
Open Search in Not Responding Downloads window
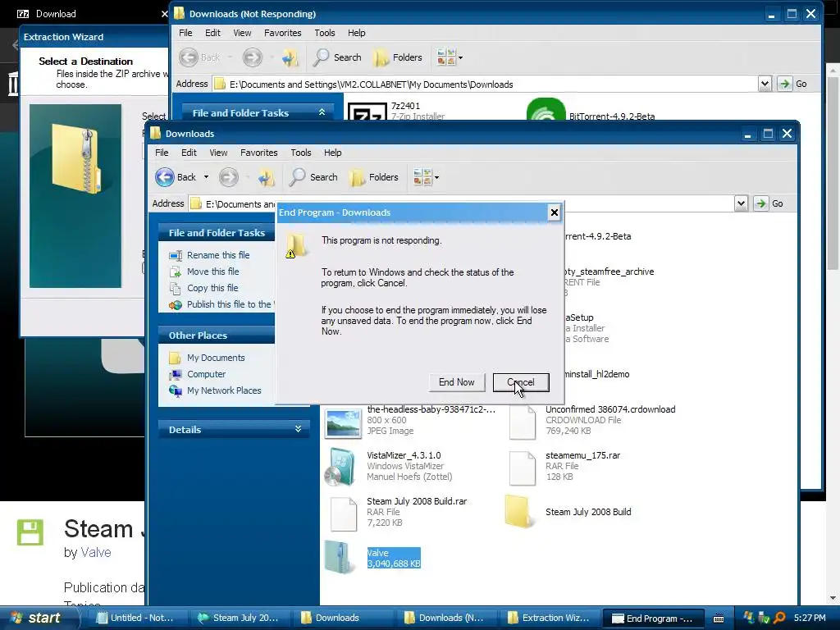337,57
